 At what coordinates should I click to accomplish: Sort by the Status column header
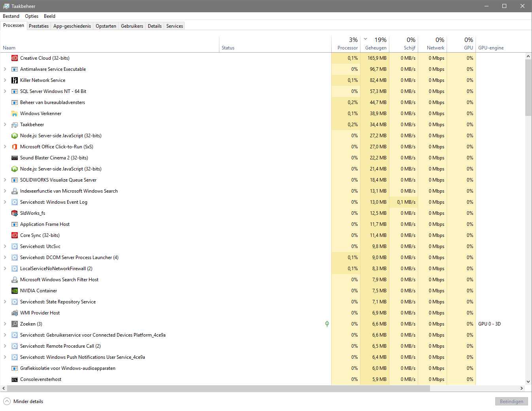[x=275, y=44]
